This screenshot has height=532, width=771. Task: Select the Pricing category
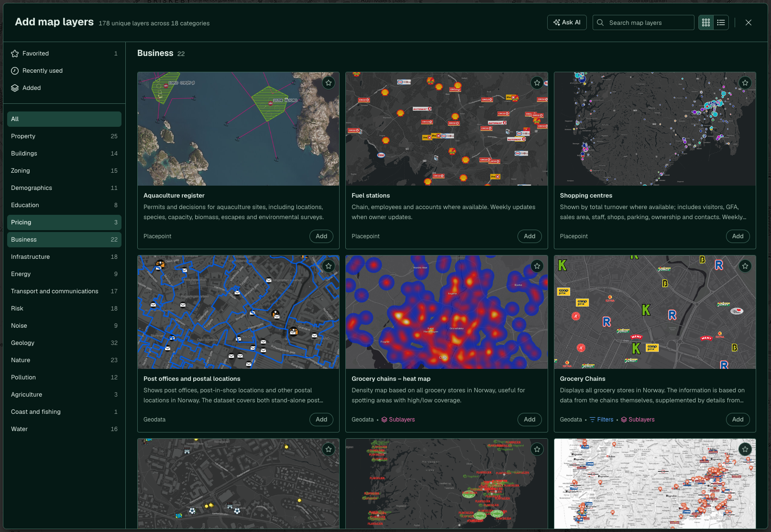[64, 222]
